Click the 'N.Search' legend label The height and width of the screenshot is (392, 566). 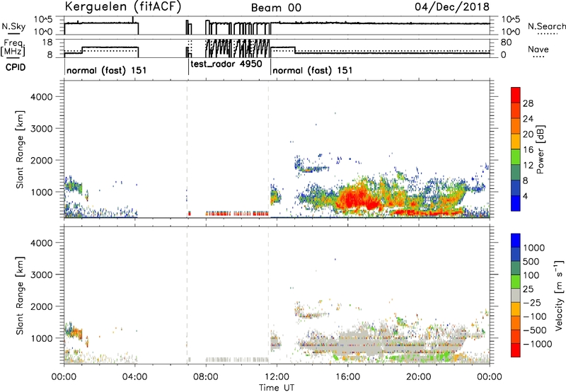tap(547, 26)
